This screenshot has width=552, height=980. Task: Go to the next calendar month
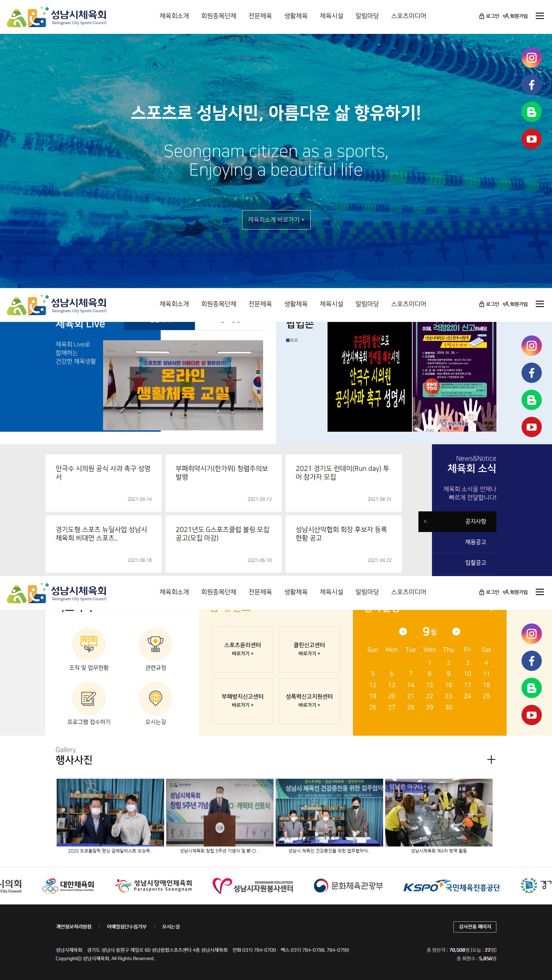[456, 632]
